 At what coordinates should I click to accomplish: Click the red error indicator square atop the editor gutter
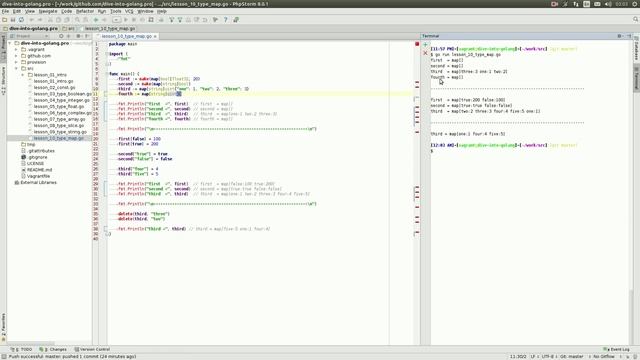click(x=417, y=44)
